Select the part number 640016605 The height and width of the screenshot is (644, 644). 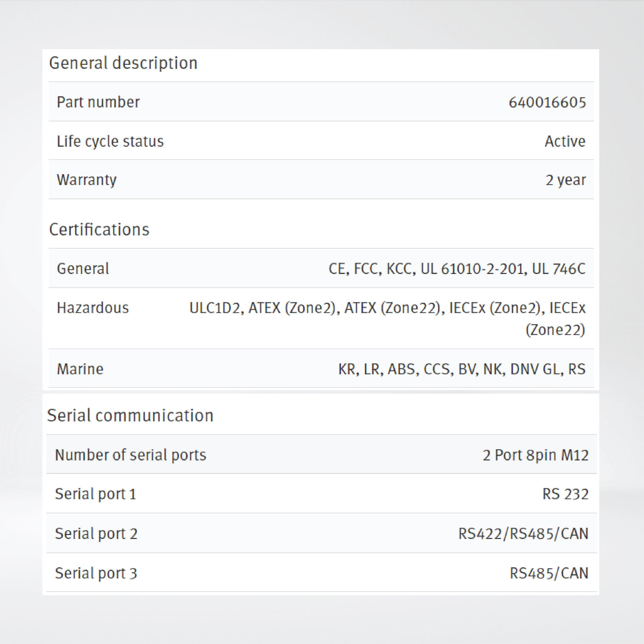point(547,102)
